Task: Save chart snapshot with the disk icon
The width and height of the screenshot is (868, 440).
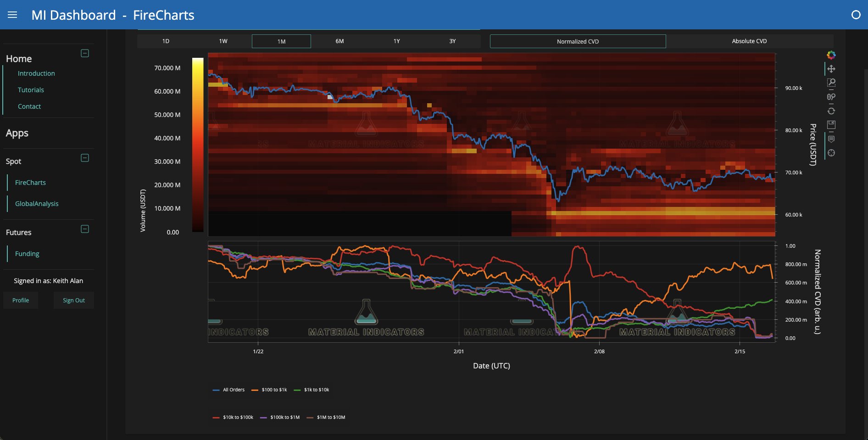Action: pyautogui.click(x=832, y=124)
